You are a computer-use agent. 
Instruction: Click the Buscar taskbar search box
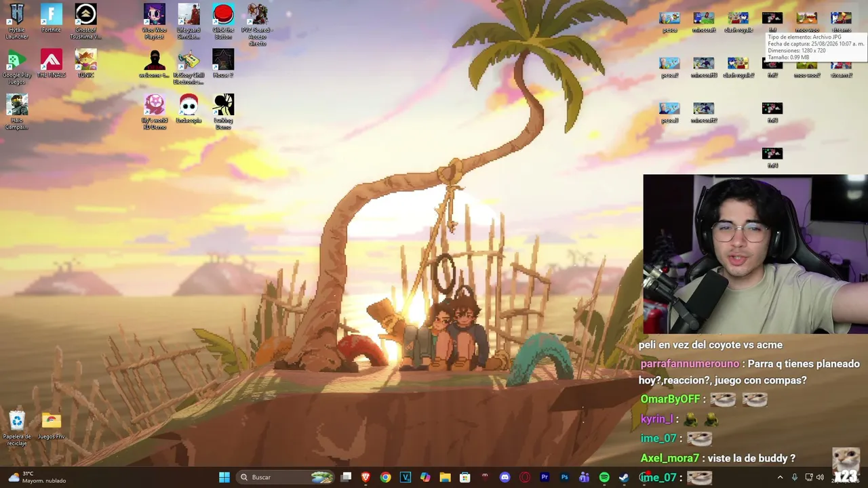(285, 477)
